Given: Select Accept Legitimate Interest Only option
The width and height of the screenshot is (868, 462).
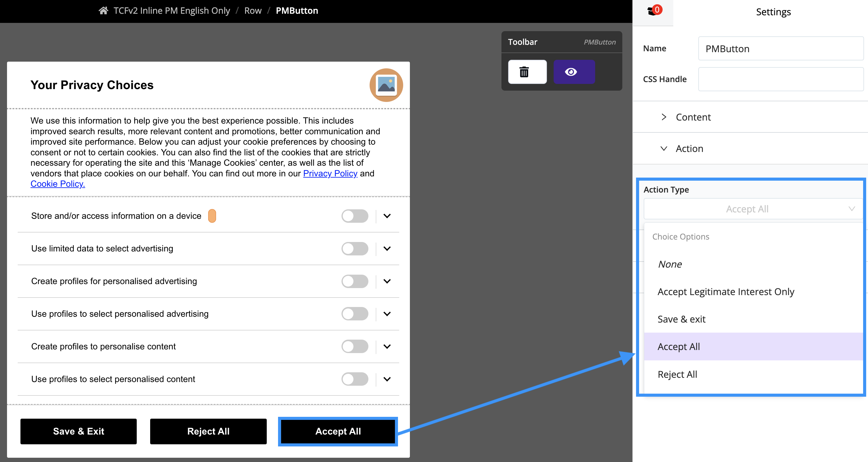Looking at the screenshot, I should [x=753, y=291].
